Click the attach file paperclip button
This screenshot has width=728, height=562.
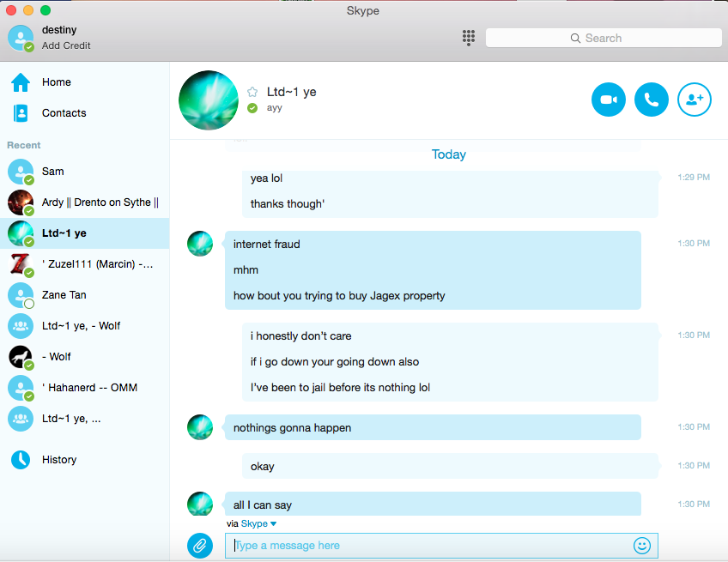point(200,546)
